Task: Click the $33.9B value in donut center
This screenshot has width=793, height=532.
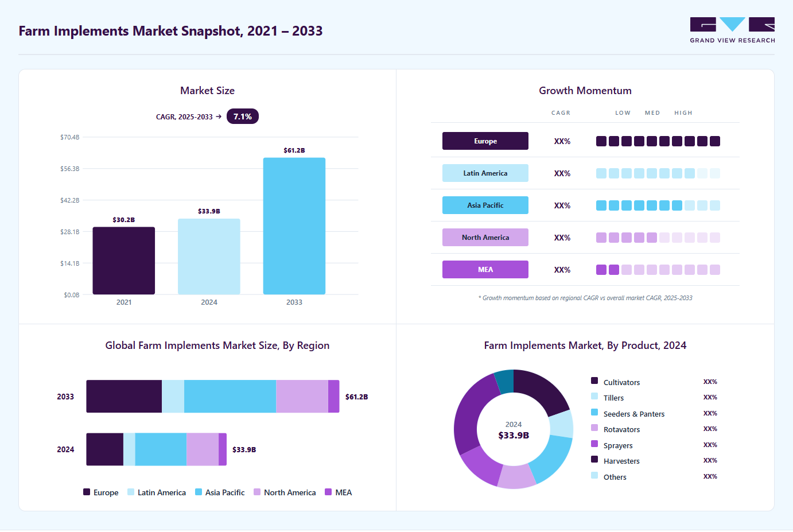Action: [514, 435]
